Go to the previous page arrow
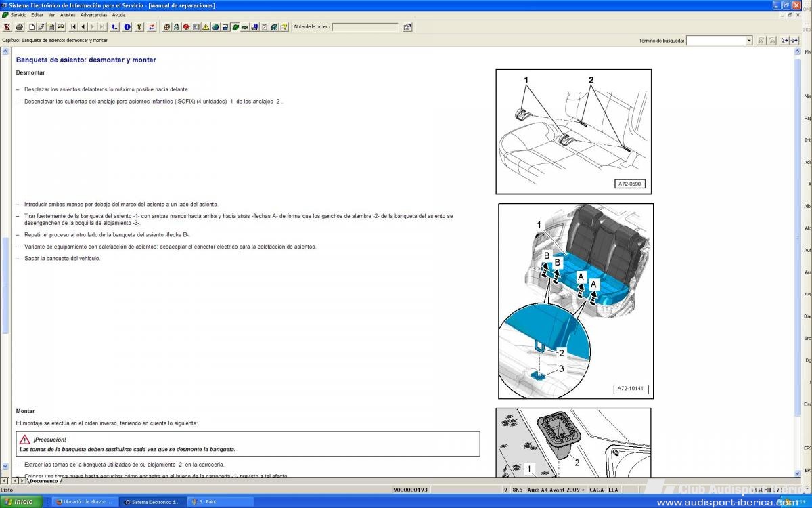This screenshot has width=812, height=508. point(83,27)
